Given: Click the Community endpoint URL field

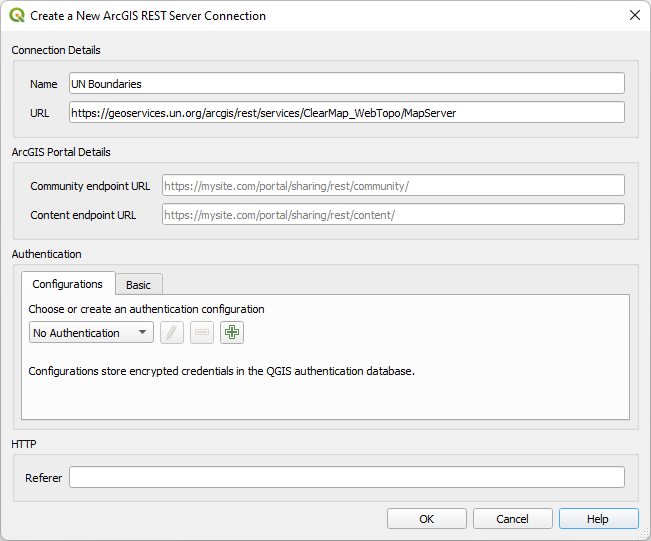Looking at the screenshot, I should (393, 186).
